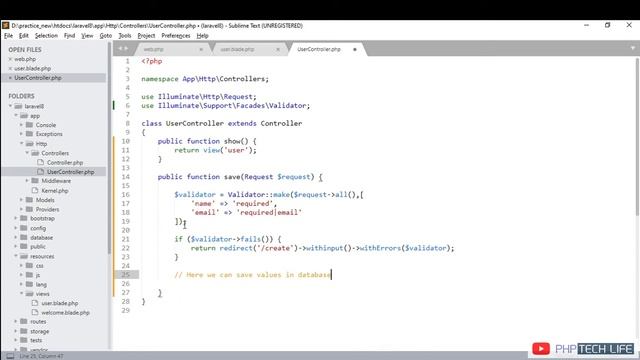Collapse the Http folder
This screenshot has width=640, height=360.
[x=22, y=144]
